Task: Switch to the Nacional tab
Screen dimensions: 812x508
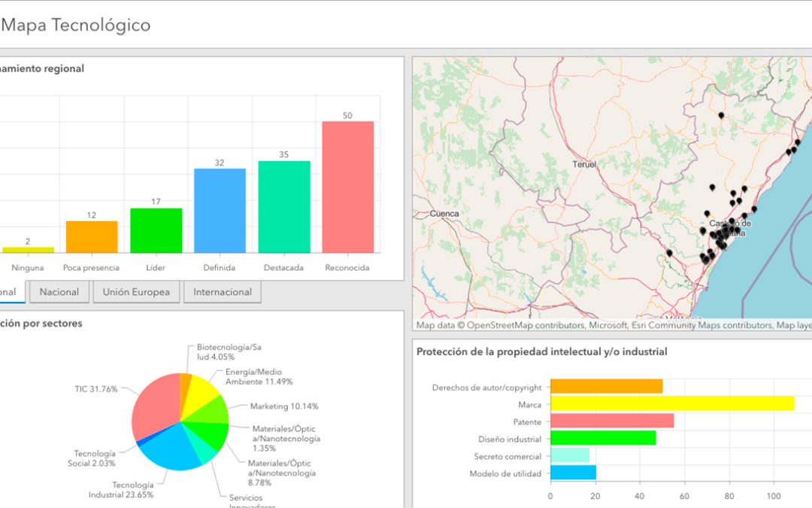Action: point(59,292)
